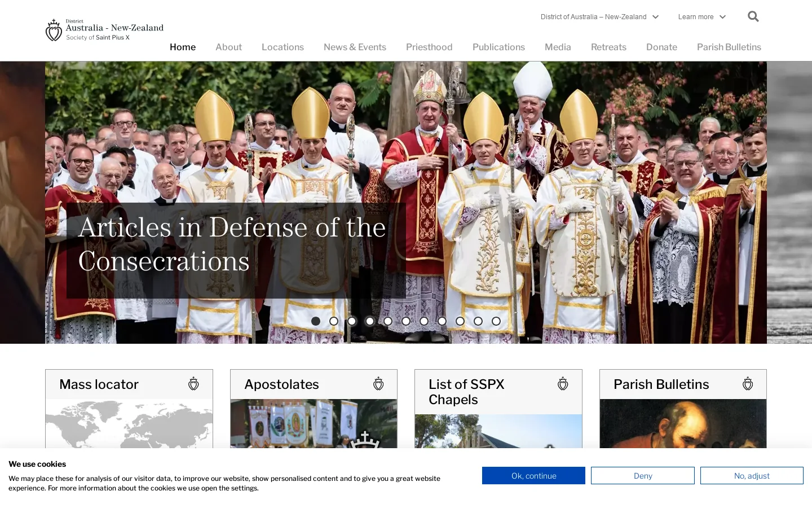
Task: Select the sixth carousel slide dot
Action: [x=406, y=321]
